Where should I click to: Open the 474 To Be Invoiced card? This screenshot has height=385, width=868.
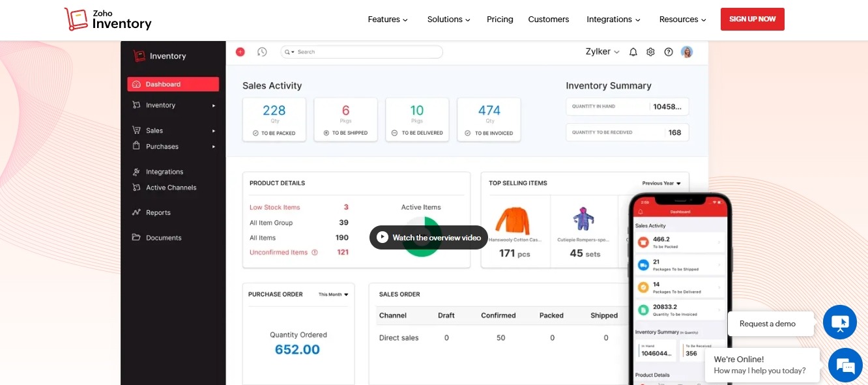click(x=489, y=120)
